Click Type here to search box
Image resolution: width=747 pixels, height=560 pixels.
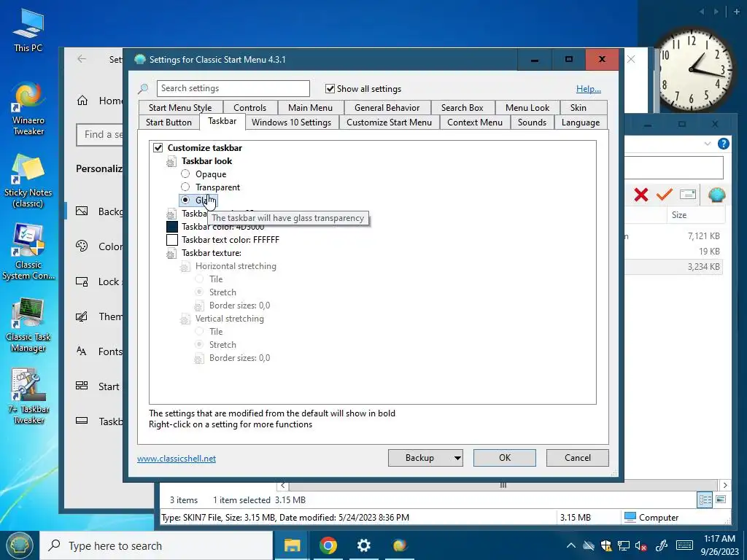157,545
